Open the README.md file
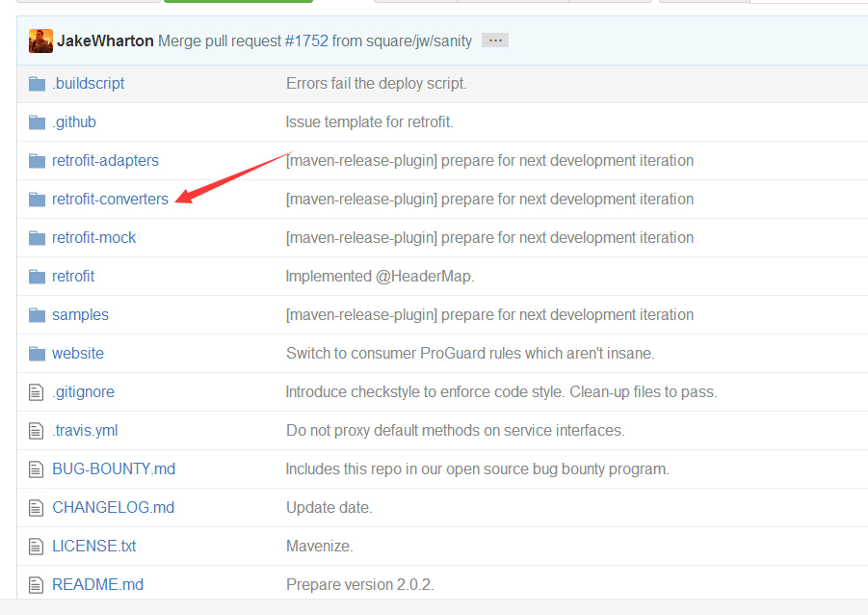The image size is (868, 615). pos(97,584)
